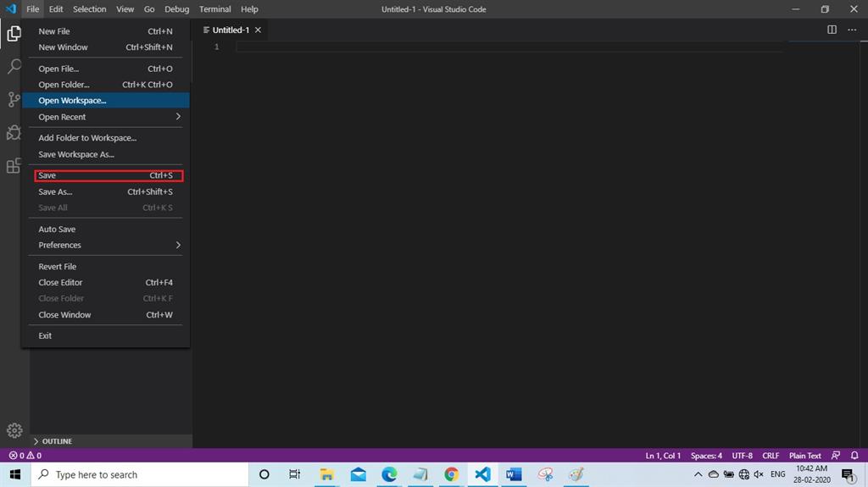Open the More Actions ellipsis in editor
This screenshot has height=487, width=868.
(852, 30)
